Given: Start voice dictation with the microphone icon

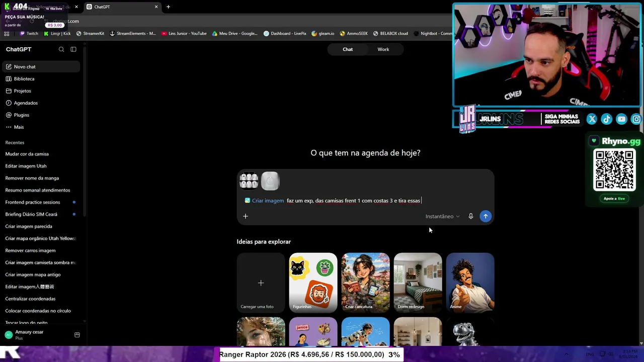Looking at the screenshot, I should (471, 216).
